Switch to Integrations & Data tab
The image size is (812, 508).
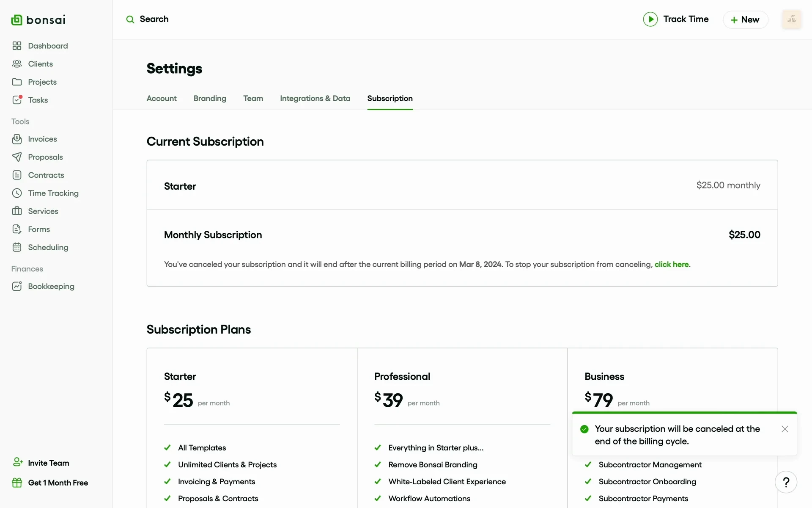coord(315,98)
